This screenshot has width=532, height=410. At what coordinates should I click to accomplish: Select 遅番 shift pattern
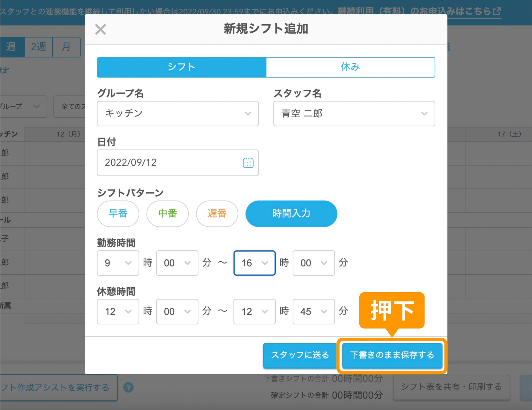coord(217,213)
